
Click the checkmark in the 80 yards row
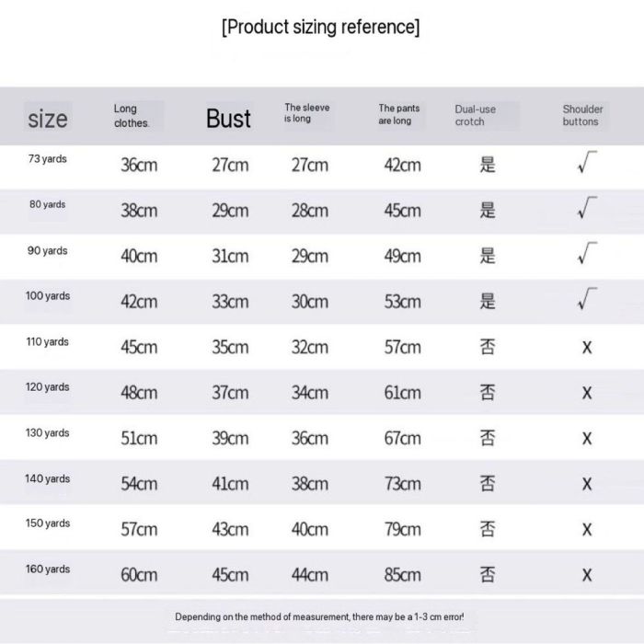pos(588,209)
